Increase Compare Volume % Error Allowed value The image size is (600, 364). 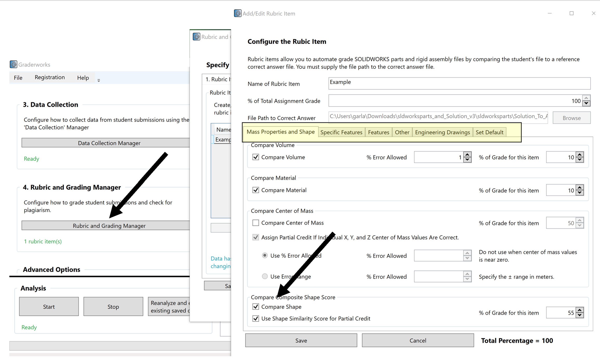(467, 155)
